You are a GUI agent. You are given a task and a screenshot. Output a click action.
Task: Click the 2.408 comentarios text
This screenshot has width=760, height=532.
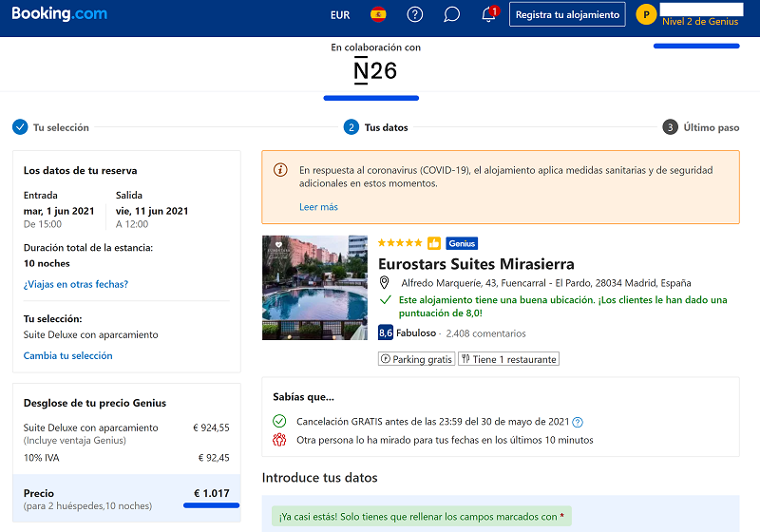click(485, 333)
